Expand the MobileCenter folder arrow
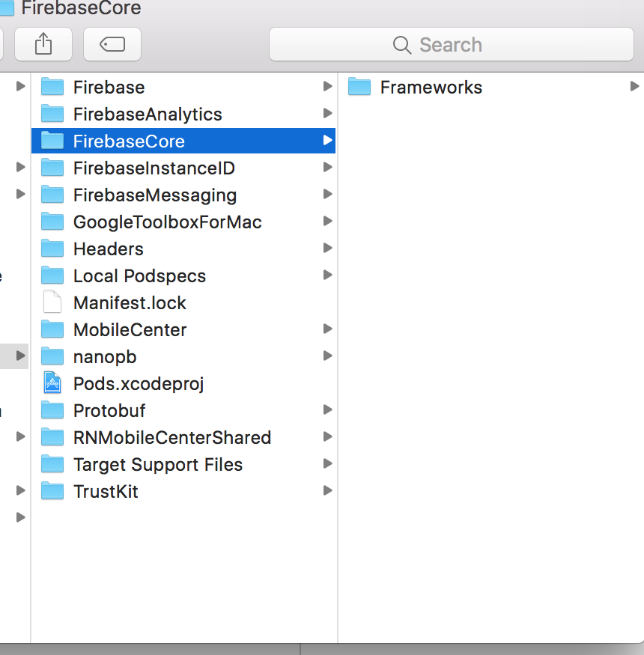Viewport: 644px width, 655px height. 328,329
